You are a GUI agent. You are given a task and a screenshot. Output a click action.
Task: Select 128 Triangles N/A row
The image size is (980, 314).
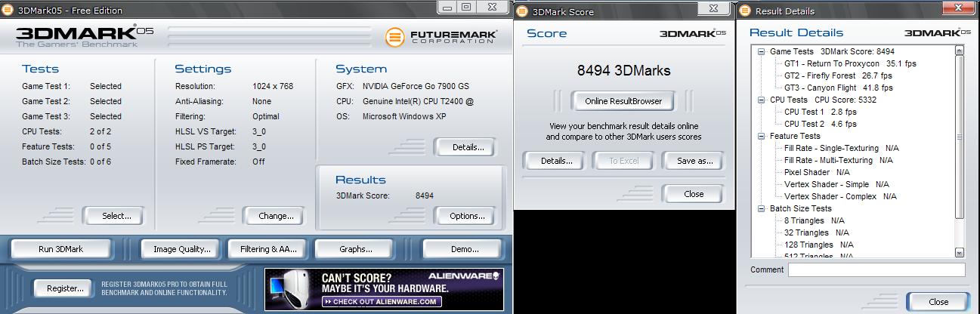pos(819,245)
